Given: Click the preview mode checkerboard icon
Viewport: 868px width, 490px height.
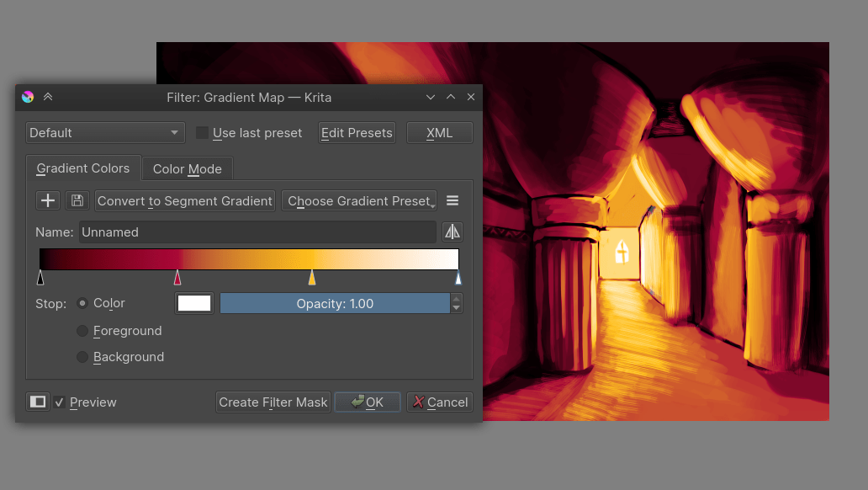Looking at the screenshot, I should click(x=37, y=402).
